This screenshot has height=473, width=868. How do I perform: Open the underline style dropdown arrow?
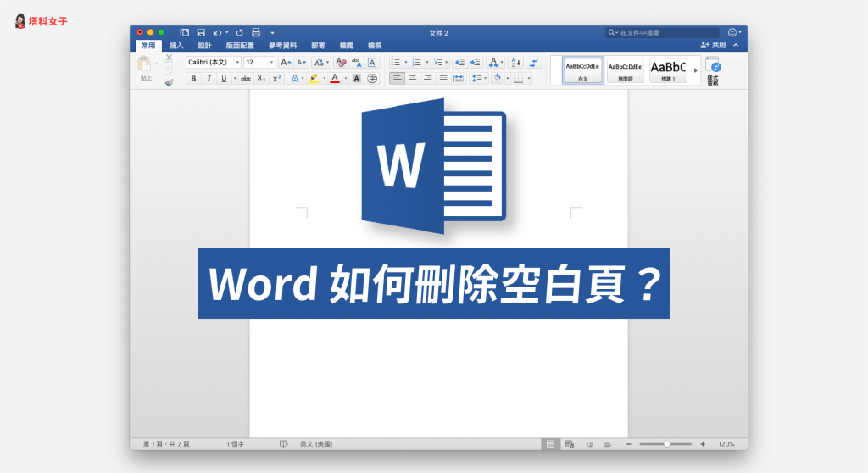pos(235,79)
